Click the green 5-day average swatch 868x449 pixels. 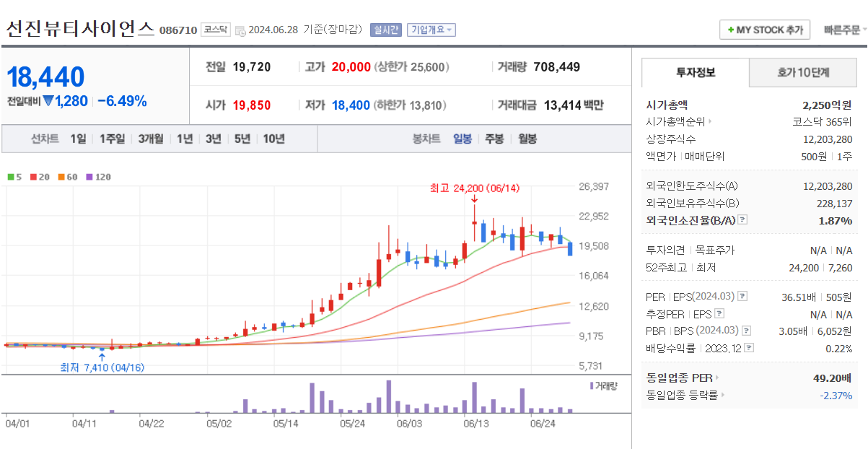click(x=11, y=177)
